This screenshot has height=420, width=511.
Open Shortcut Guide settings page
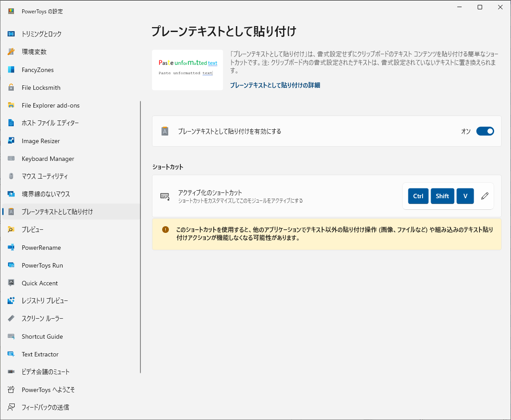pos(71,336)
